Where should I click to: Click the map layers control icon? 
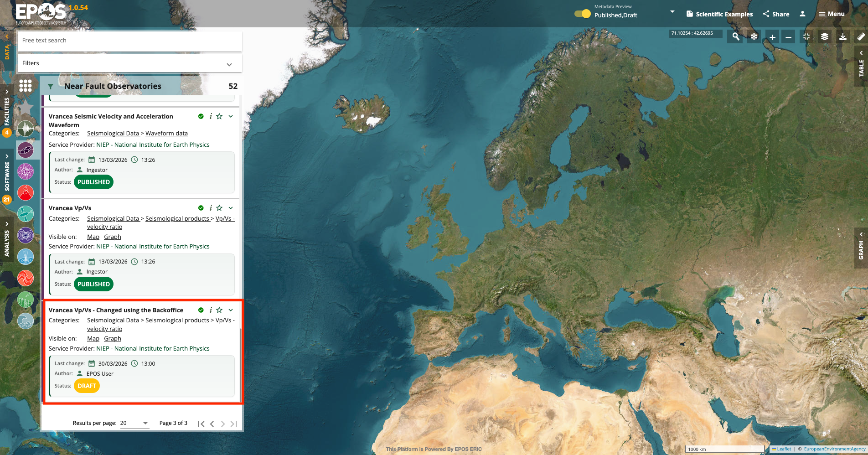(x=825, y=37)
